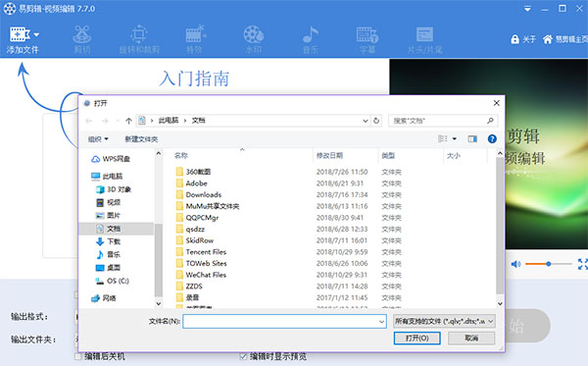
Task: Open the Effects (特效) tool
Action: coord(195,39)
